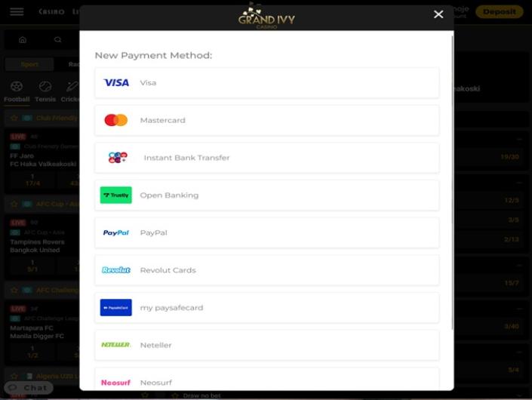The height and width of the screenshot is (400, 532).
Task: Choose the PayPal logo
Action: click(x=116, y=232)
